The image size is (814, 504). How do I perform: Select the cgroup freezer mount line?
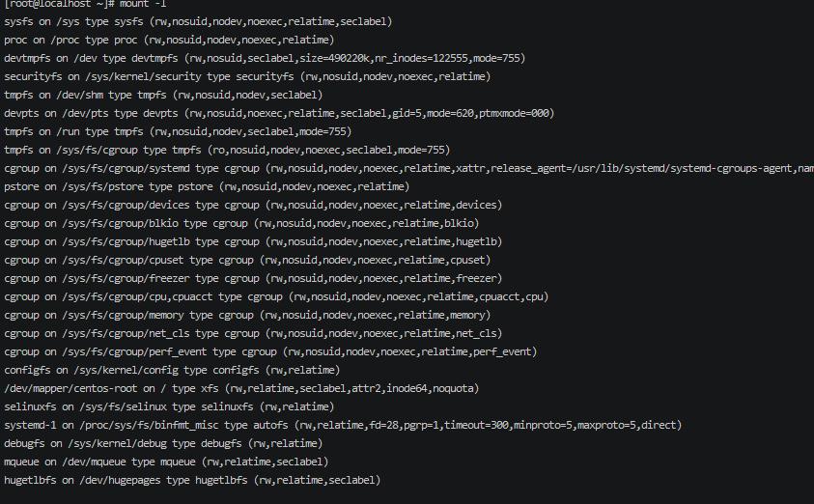coord(253,278)
